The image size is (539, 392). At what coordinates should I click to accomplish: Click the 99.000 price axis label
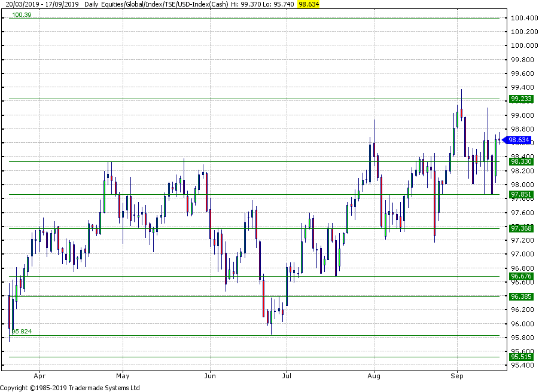522,115
